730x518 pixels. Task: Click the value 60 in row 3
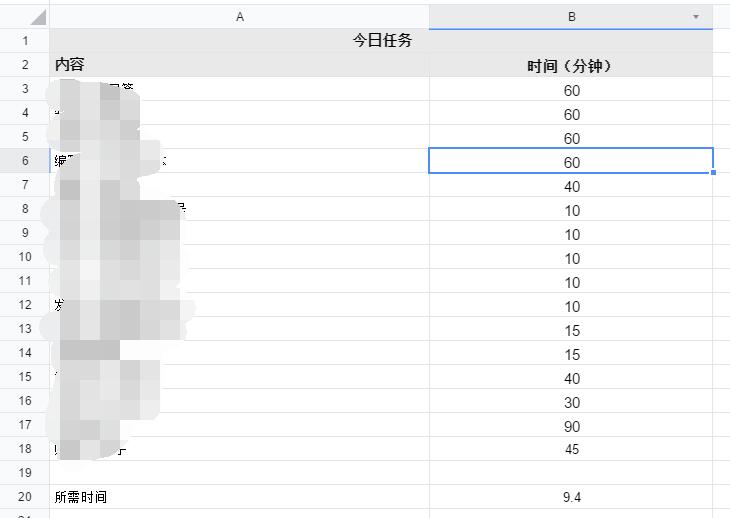[x=571, y=89]
